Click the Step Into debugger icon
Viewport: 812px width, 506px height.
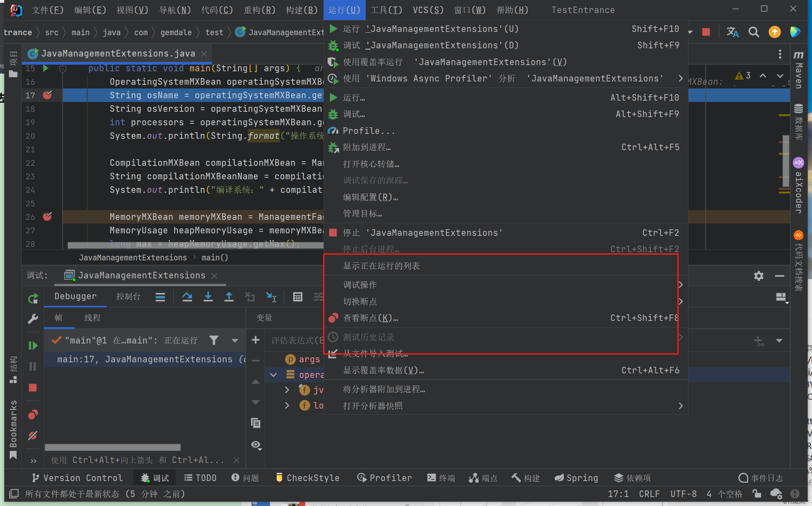[208, 297]
